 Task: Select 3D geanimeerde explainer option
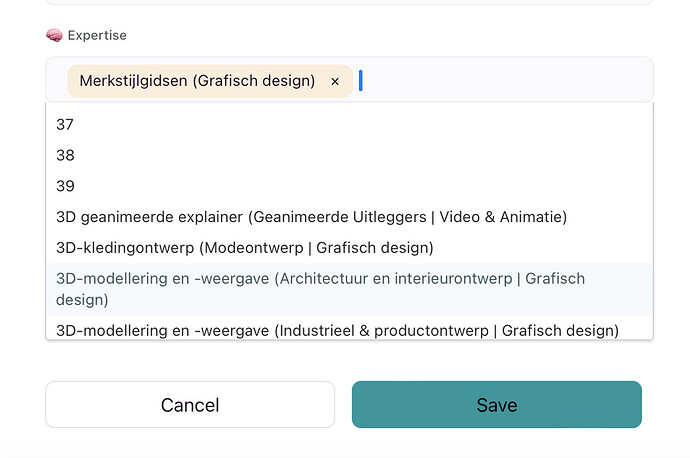pyautogui.click(x=349, y=217)
